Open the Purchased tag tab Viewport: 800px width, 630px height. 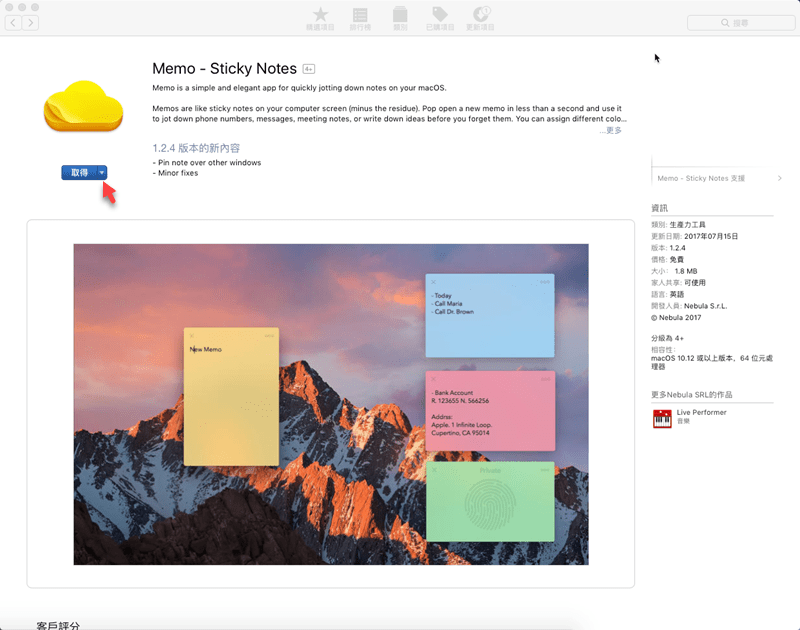[440, 18]
